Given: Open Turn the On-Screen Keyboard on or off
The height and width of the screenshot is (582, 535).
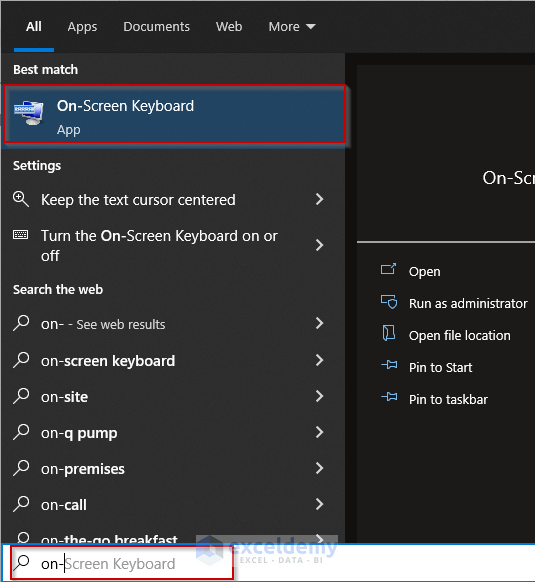Looking at the screenshot, I should [173, 245].
